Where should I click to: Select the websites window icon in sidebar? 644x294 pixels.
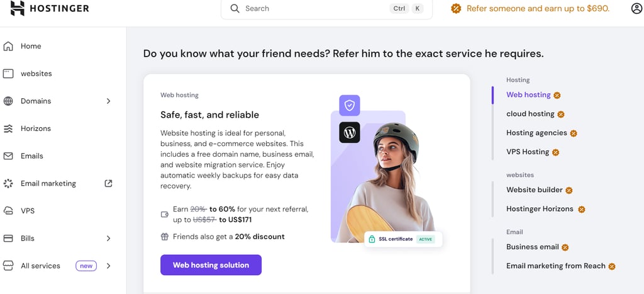coord(8,74)
